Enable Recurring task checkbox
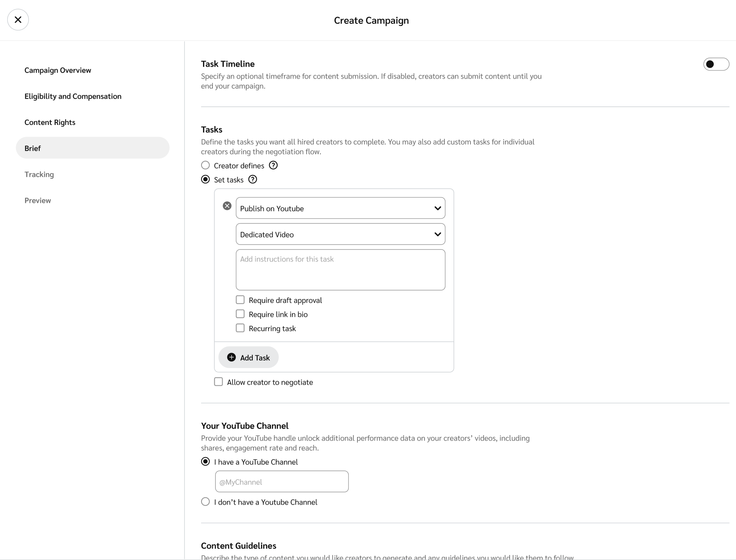Screen dimensions: 736x560 (x=240, y=328)
